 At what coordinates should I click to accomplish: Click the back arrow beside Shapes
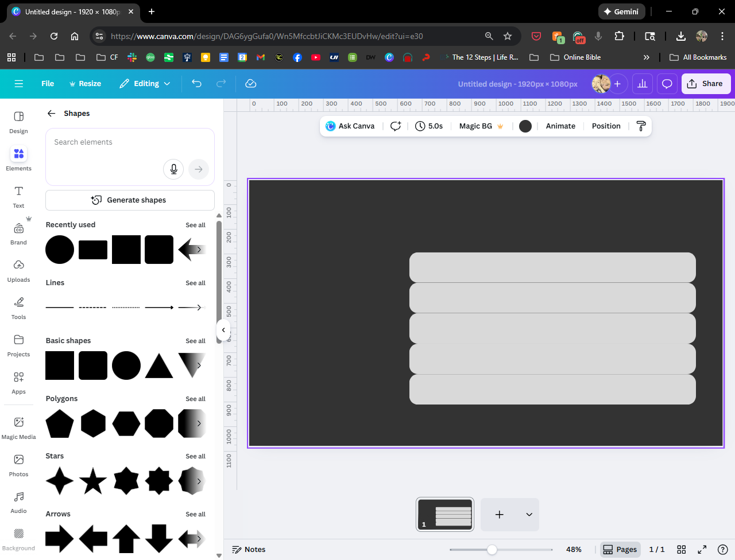tap(52, 114)
